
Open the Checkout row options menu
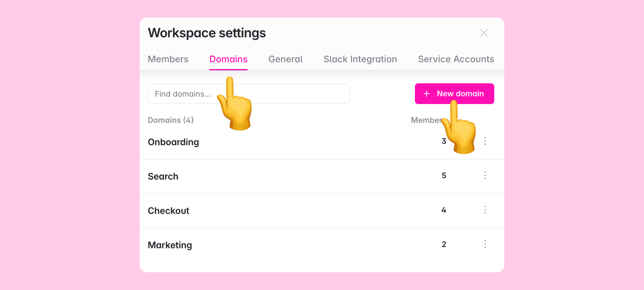pyautogui.click(x=485, y=210)
